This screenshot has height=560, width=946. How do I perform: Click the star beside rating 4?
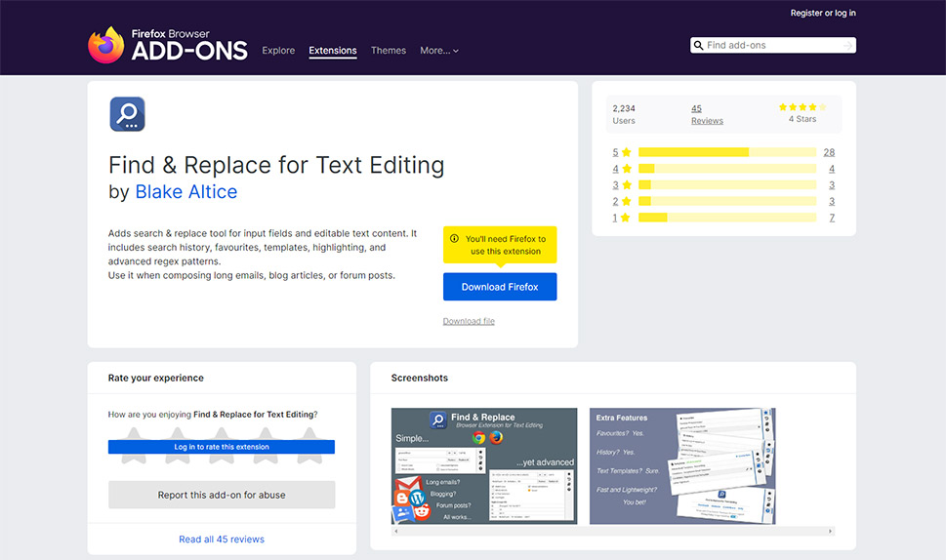click(626, 169)
